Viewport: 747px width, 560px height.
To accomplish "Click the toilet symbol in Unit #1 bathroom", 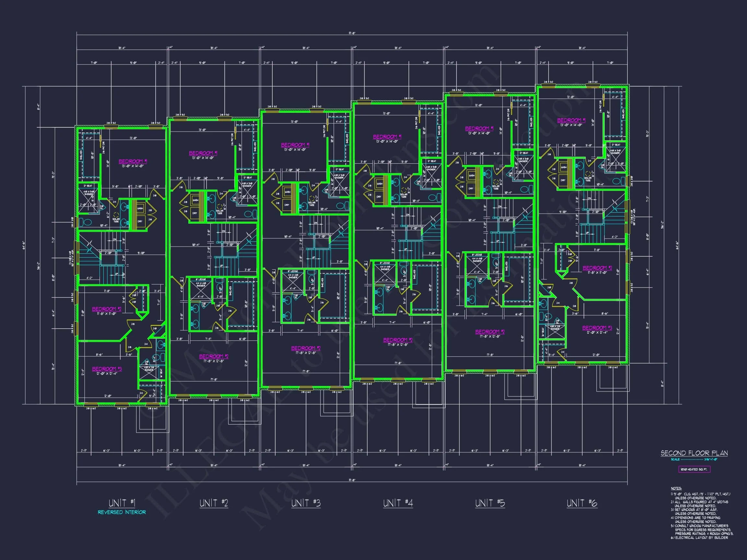I will (x=88, y=222).
